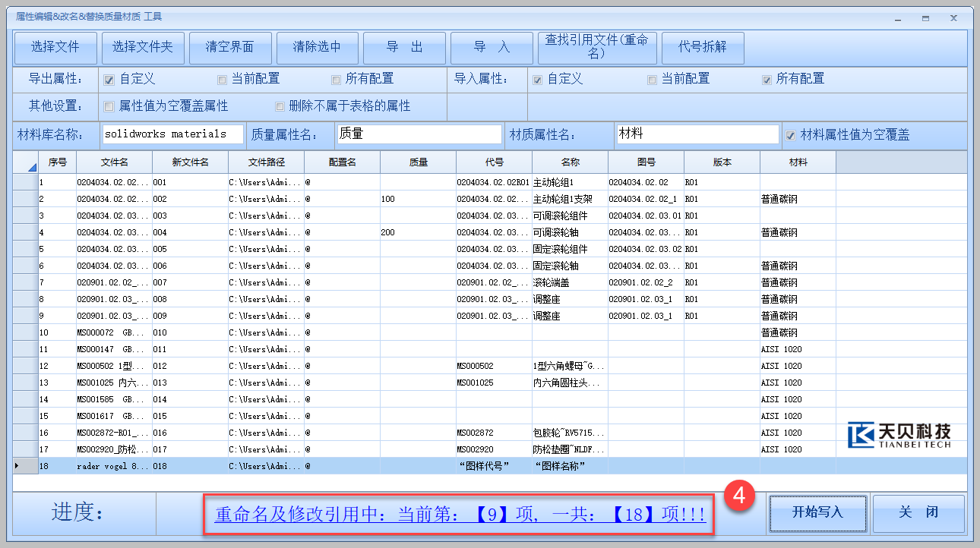This screenshot has height=548, width=980.
Task: Click the 质量属性名 text field
Action: pos(419,134)
